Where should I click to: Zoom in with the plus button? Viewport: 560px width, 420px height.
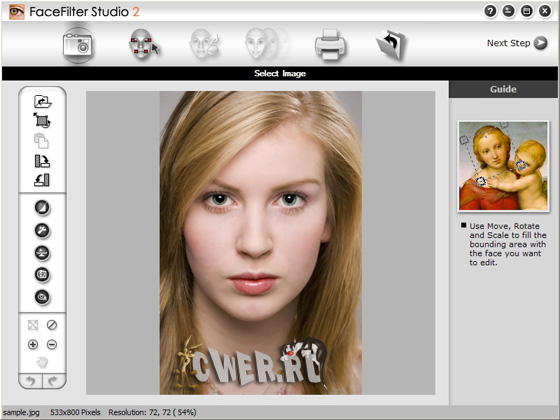click(33, 344)
